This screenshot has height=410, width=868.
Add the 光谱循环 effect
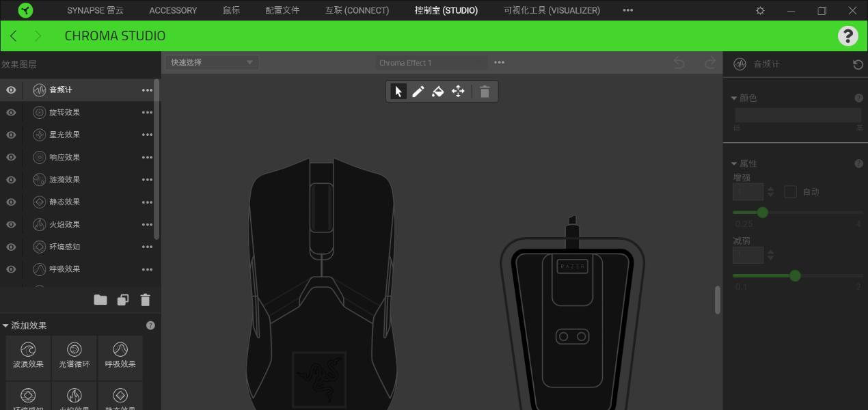click(x=74, y=357)
